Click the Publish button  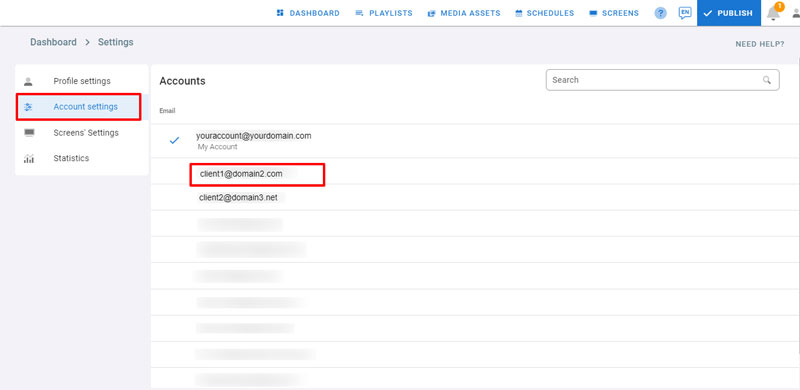pyautogui.click(x=728, y=13)
